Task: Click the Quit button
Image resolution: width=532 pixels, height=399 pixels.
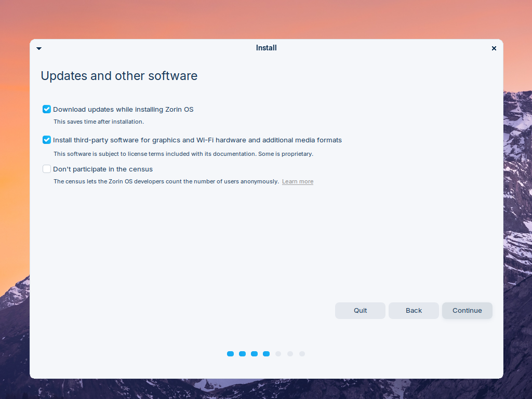Action: coord(360,311)
